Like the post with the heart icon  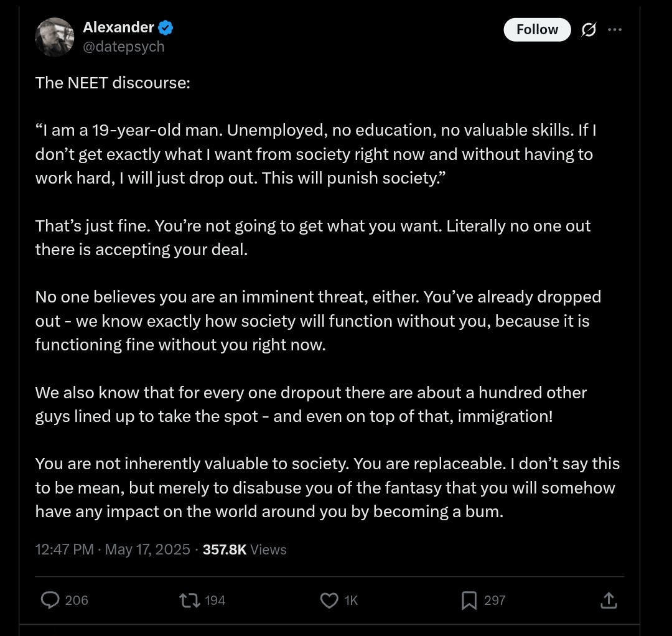329,600
